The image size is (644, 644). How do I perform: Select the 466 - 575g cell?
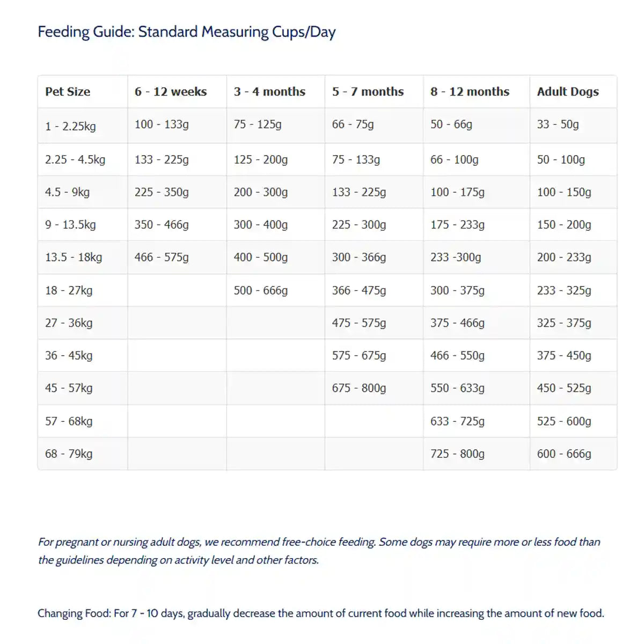(x=162, y=258)
